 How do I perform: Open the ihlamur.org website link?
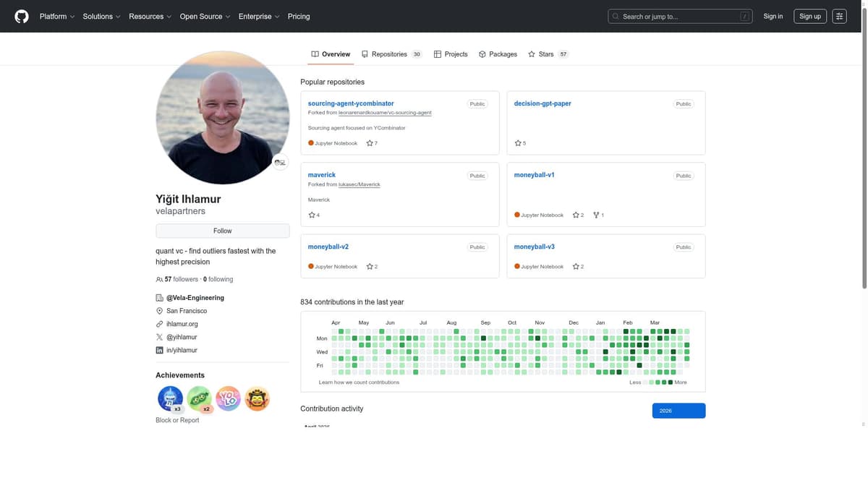pyautogui.click(x=182, y=324)
